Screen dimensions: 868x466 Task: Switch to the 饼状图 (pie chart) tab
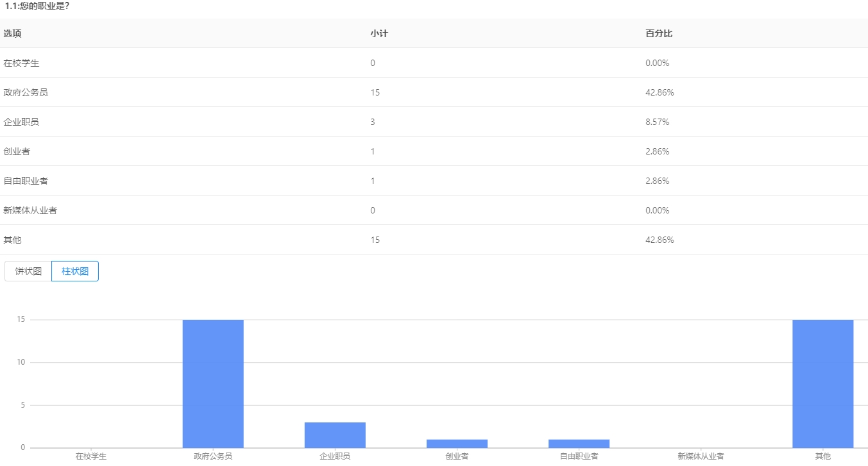(x=28, y=271)
